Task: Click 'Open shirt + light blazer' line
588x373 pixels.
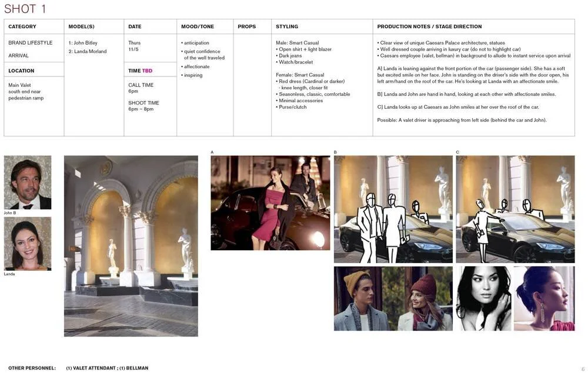Action: pyautogui.click(x=304, y=49)
